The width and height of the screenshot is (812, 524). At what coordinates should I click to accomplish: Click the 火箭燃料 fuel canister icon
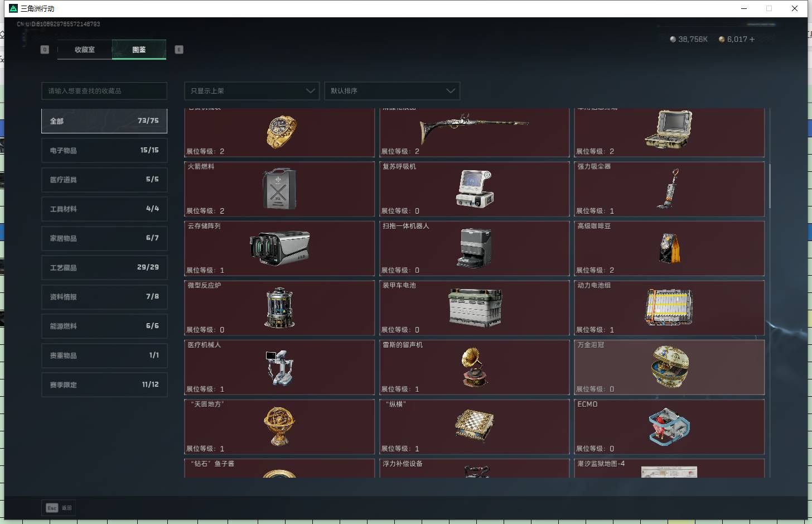point(279,189)
